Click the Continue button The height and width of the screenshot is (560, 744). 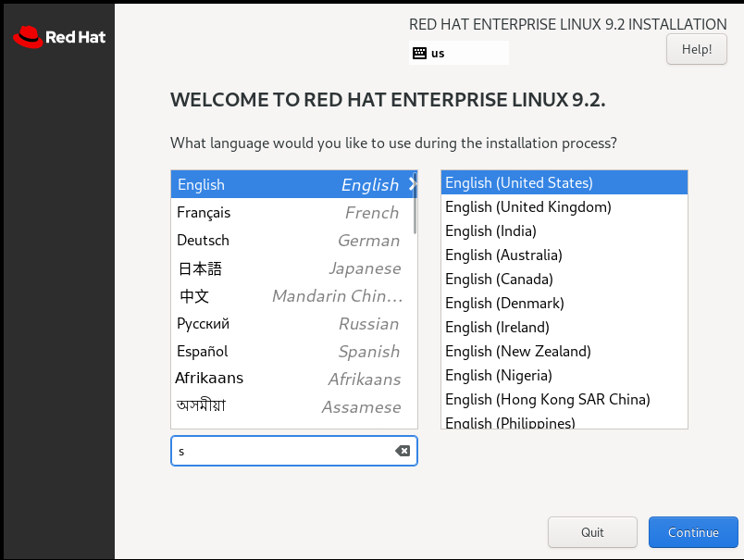(693, 532)
